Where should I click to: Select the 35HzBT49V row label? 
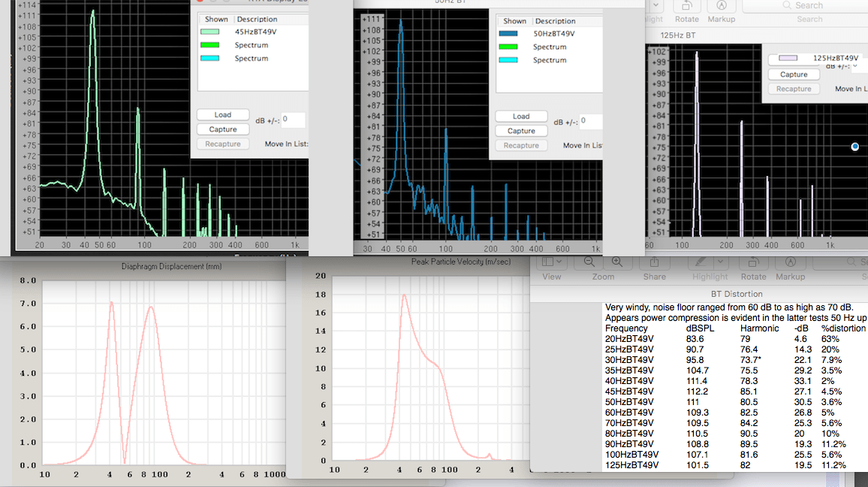629,371
